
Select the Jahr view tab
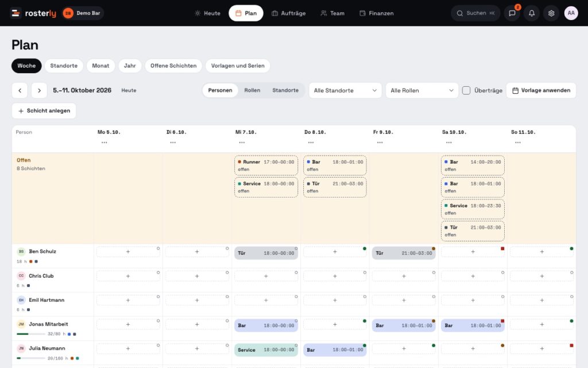130,66
